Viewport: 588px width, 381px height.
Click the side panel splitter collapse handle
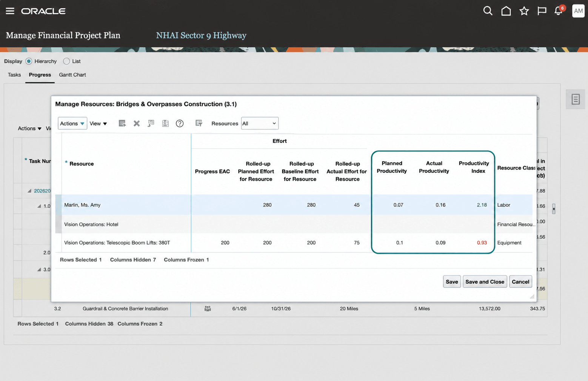554,209
